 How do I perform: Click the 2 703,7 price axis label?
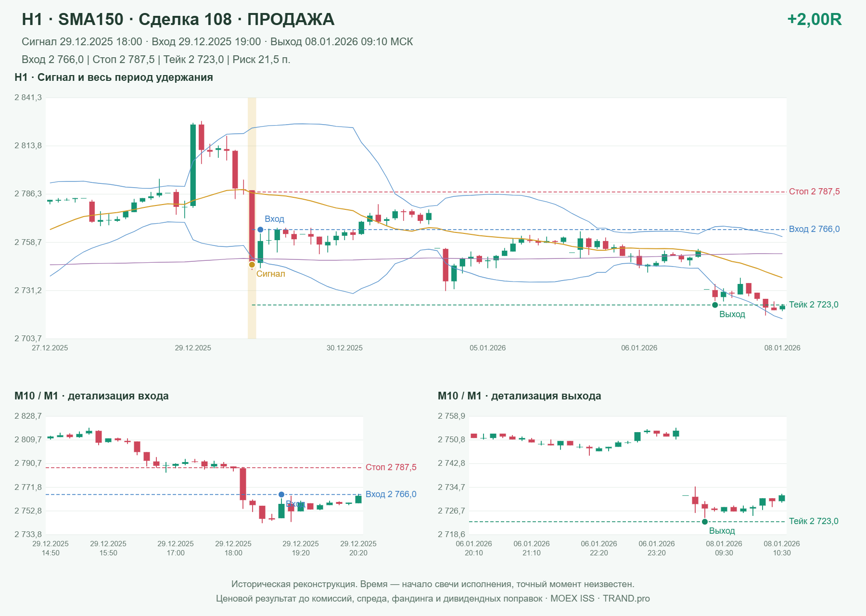pyautogui.click(x=28, y=339)
